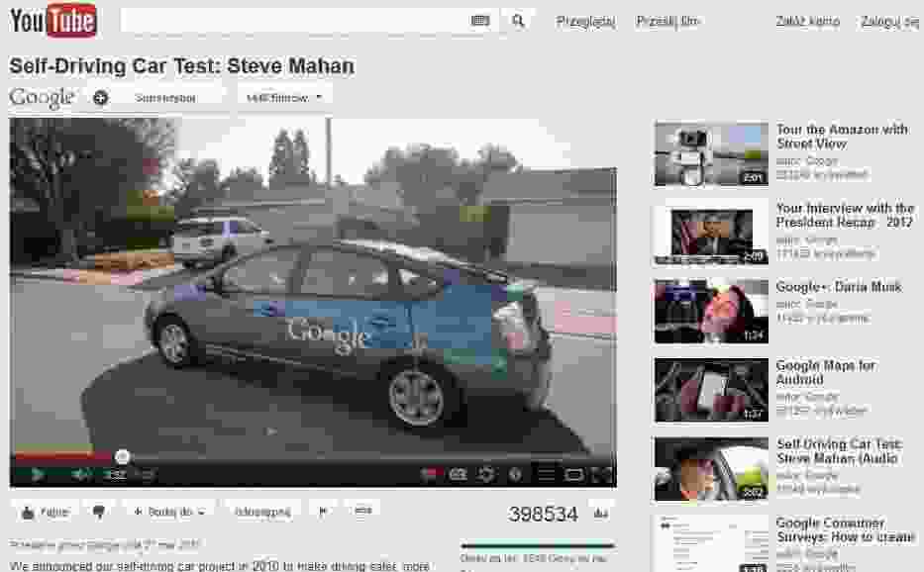Screen dimensions: 924x572
Task: Open the Steve Mahan audio version thumbnail
Action: tap(711, 469)
